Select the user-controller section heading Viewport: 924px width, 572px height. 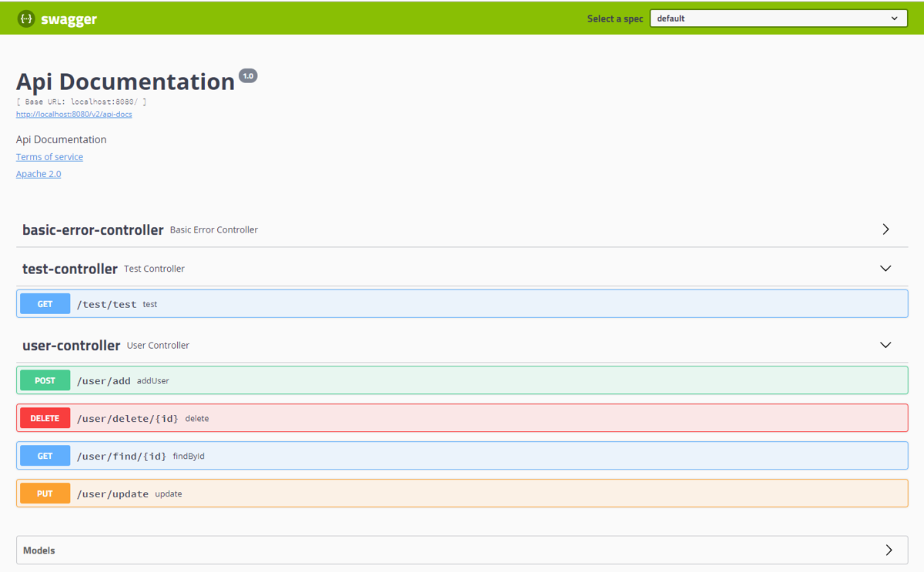click(72, 345)
